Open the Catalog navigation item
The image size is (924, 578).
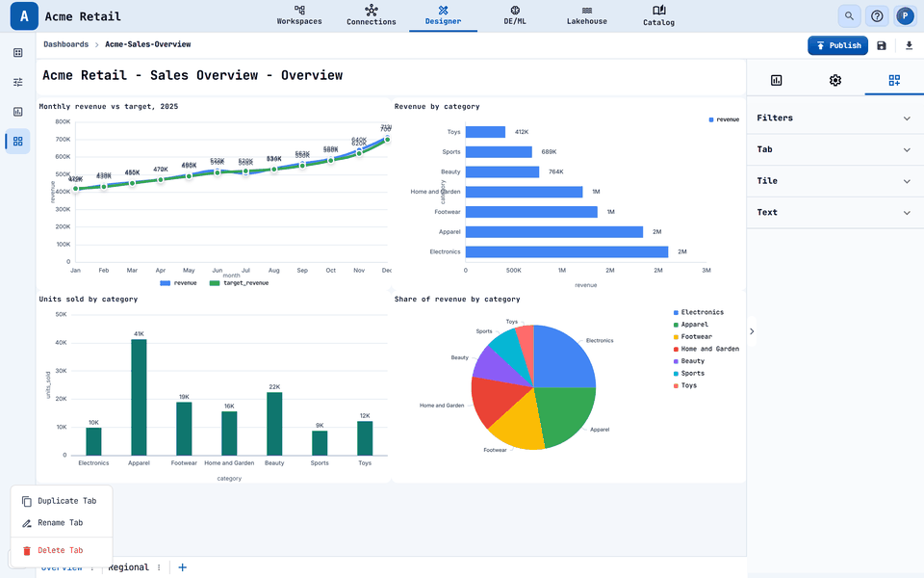click(658, 16)
